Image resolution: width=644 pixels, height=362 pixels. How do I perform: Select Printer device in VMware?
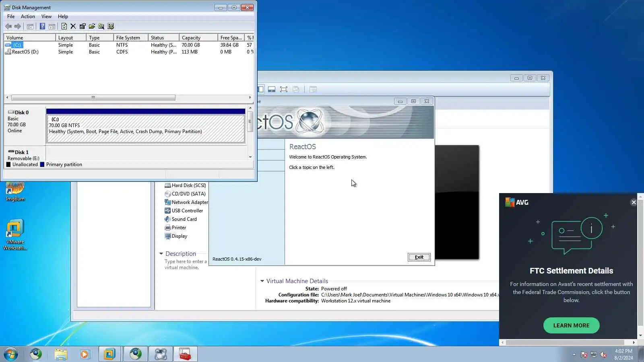[x=175, y=228]
